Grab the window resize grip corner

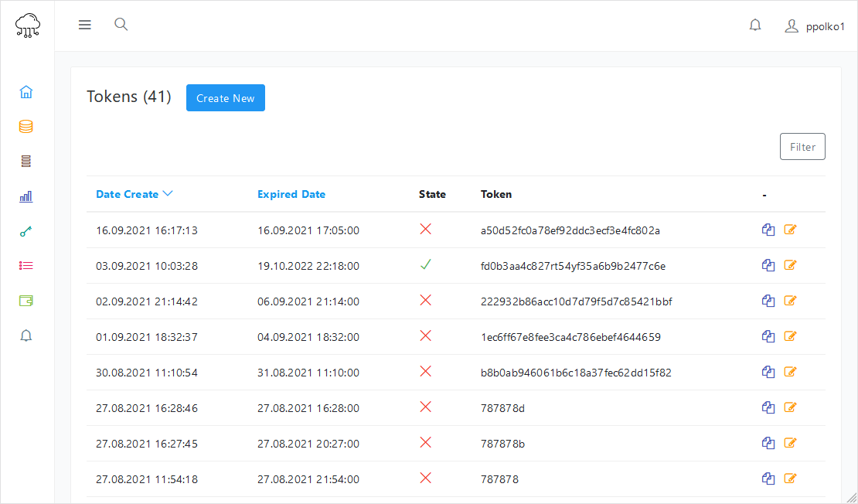point(852,498)
